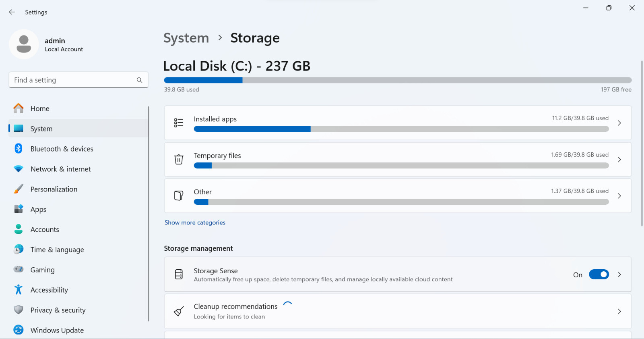Click the '11.2 GB/39.8 GB used' text
This screenshot has width=644, height=339.
[x=580, y=118]
